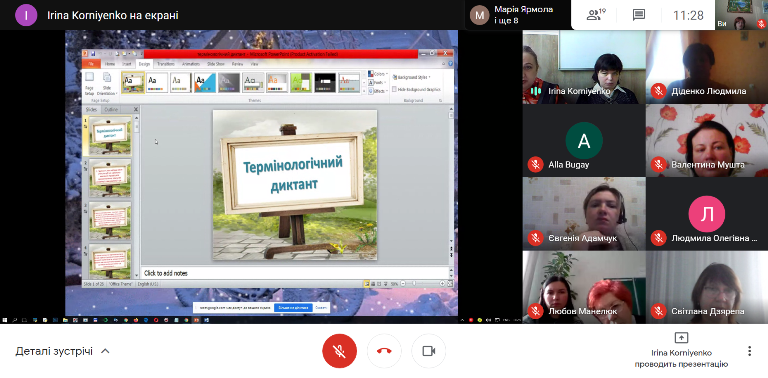The height and width of the screenshot is (378, 768).
Task: Click the taskbar search magnifier icon
Action: coord(15,320)
